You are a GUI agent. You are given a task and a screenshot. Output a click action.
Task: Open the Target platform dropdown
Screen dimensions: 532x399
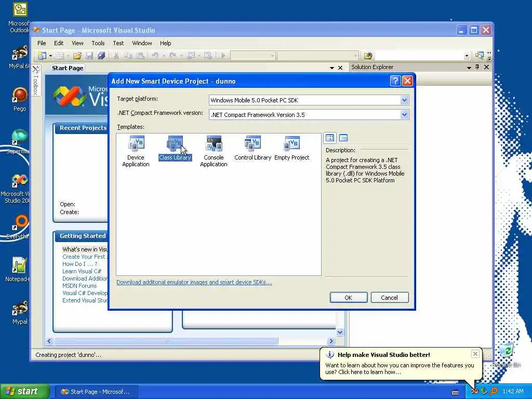tap(404, 100)
